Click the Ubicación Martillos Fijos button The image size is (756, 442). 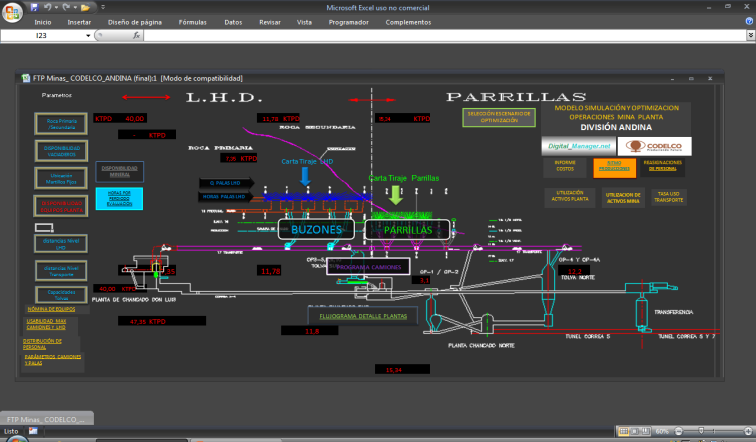tap(61, 179)
